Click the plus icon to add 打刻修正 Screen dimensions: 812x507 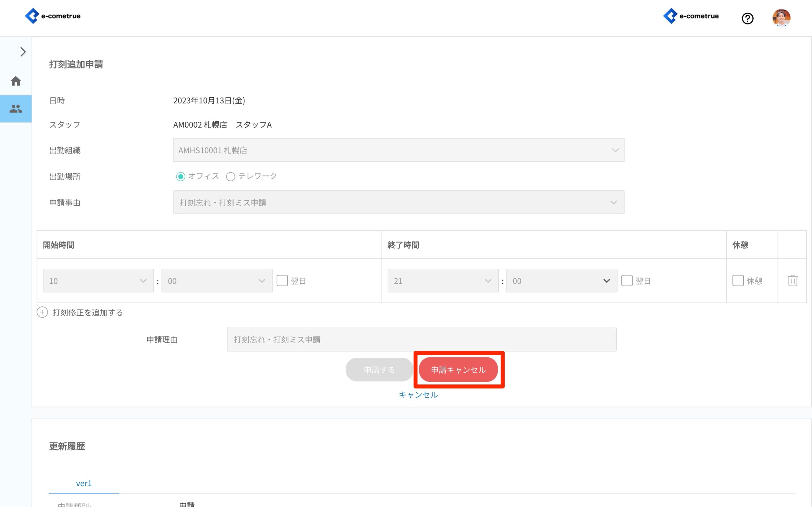[42, 312]
